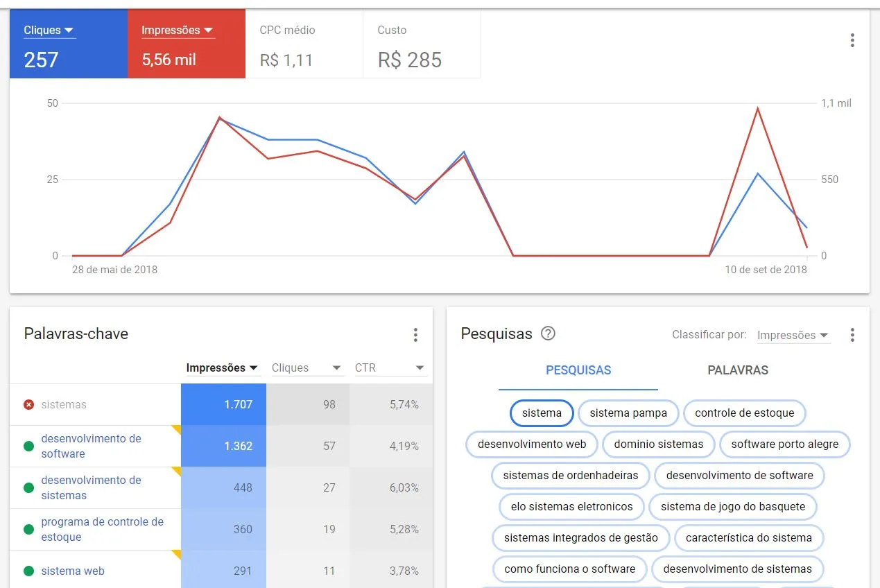Image resolution: width=880 pixels, height=588 pixels.
Task: Select the CPC médio metric card
Action: click(304, 44)
